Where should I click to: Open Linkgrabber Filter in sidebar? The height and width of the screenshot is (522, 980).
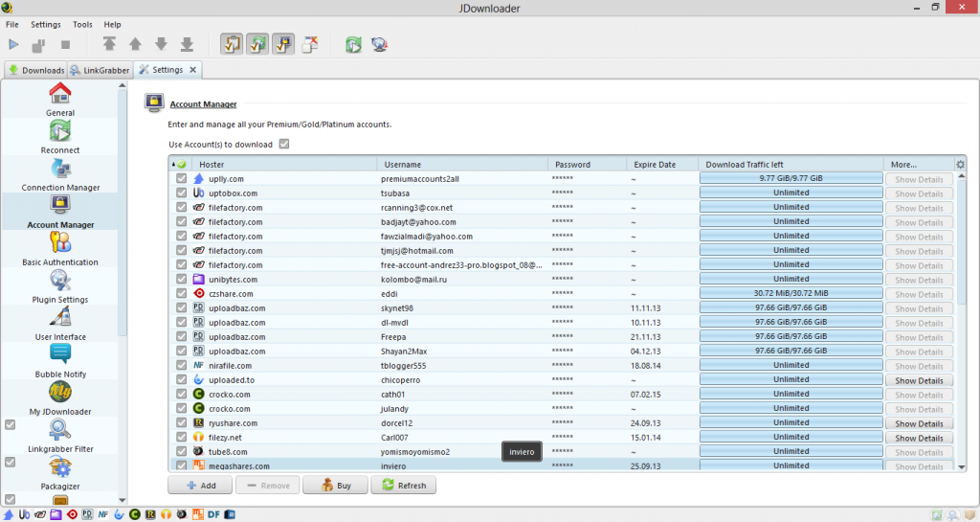pos(60,436)
